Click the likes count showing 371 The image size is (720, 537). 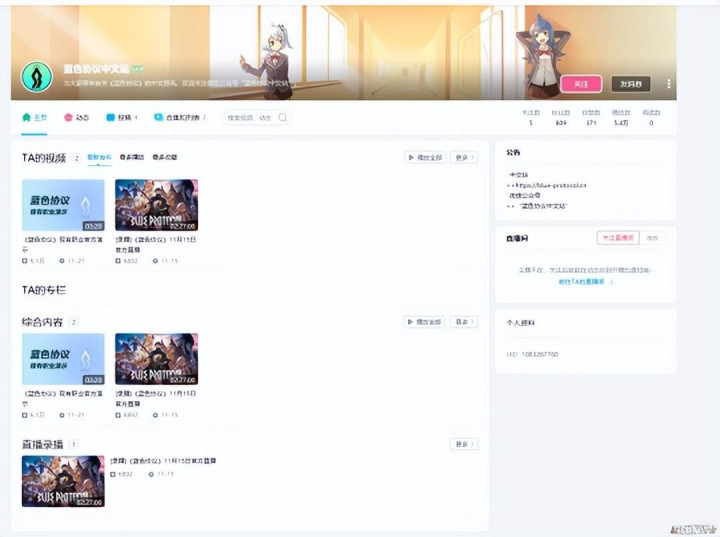(x=591, y=123)
